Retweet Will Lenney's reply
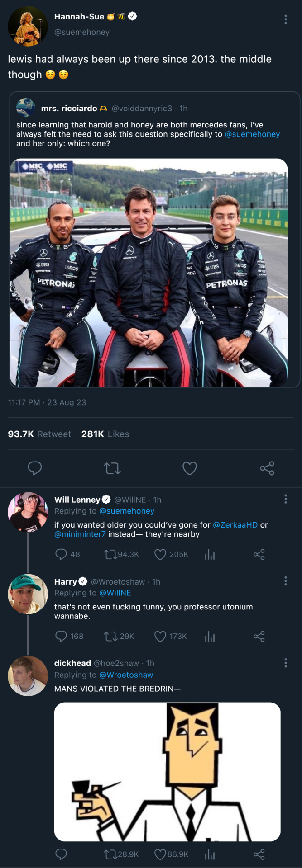The height and width of the screenshot is (868, 302). click(x=110, y=554)
